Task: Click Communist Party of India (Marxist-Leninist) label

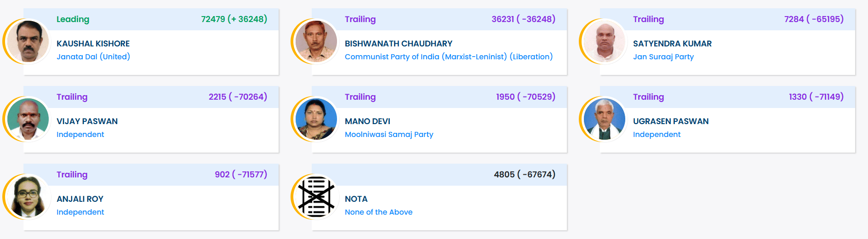Action: coord(448,57)
